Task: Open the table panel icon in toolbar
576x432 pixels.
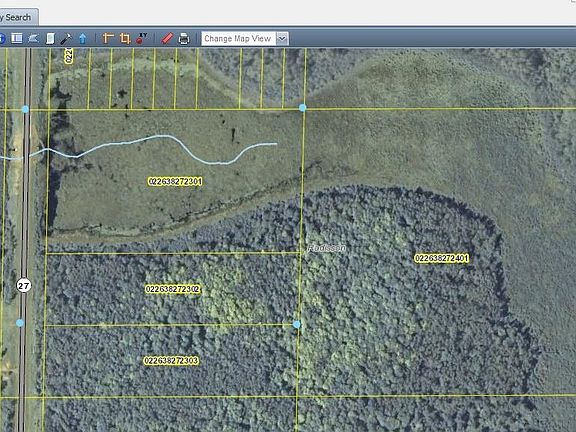Action: point(17,38)
